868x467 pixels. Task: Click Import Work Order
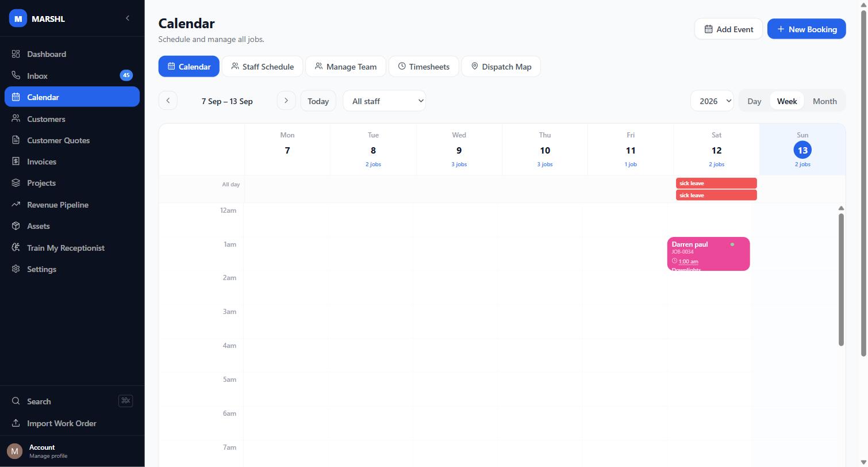(72, 423)
